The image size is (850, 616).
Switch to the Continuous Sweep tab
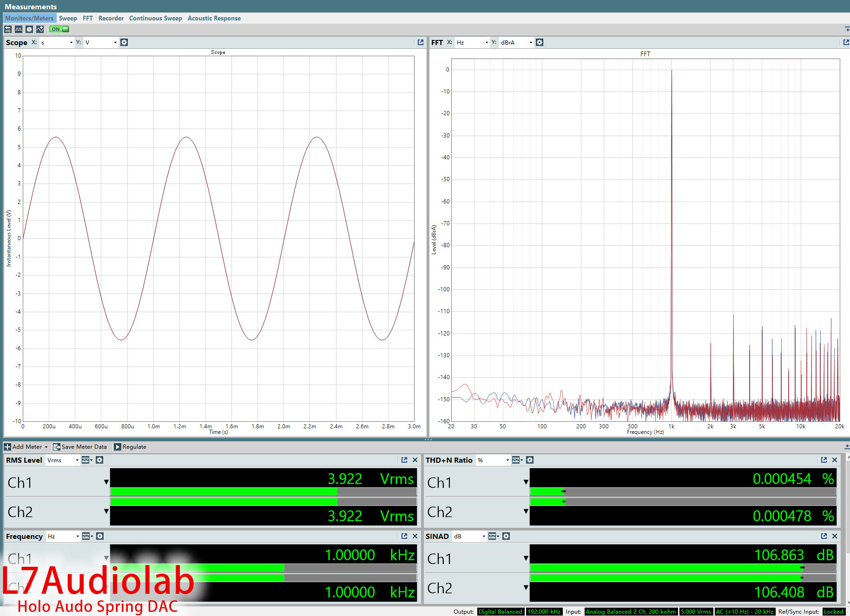click(x=155, y=18)
